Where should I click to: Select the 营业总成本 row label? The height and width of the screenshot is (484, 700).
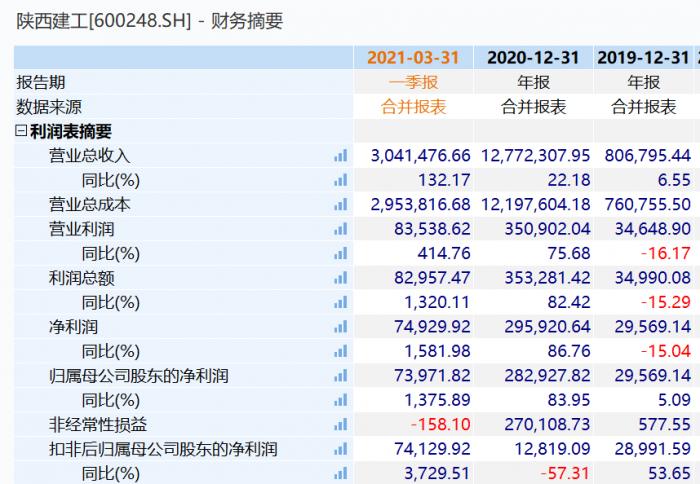coord(89,204)
